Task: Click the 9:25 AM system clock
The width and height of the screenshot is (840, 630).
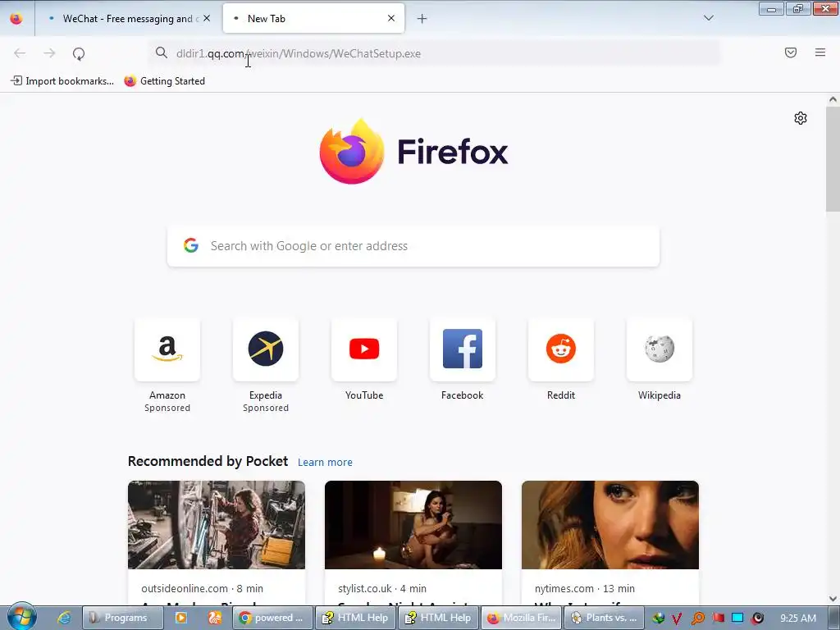Action: click(798, 619)
